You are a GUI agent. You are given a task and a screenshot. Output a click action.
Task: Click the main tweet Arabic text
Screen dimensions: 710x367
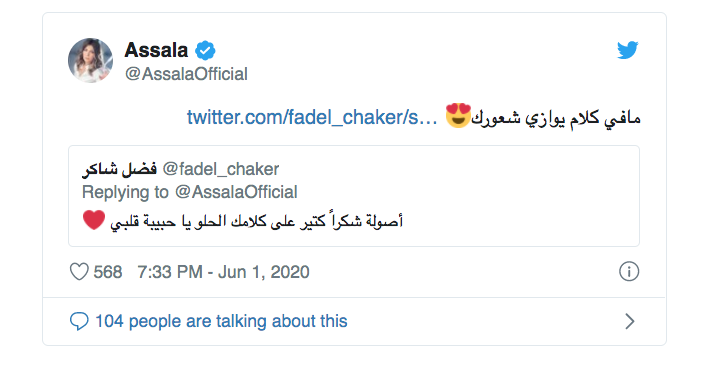pyautogui.click(x=556, y=119)
